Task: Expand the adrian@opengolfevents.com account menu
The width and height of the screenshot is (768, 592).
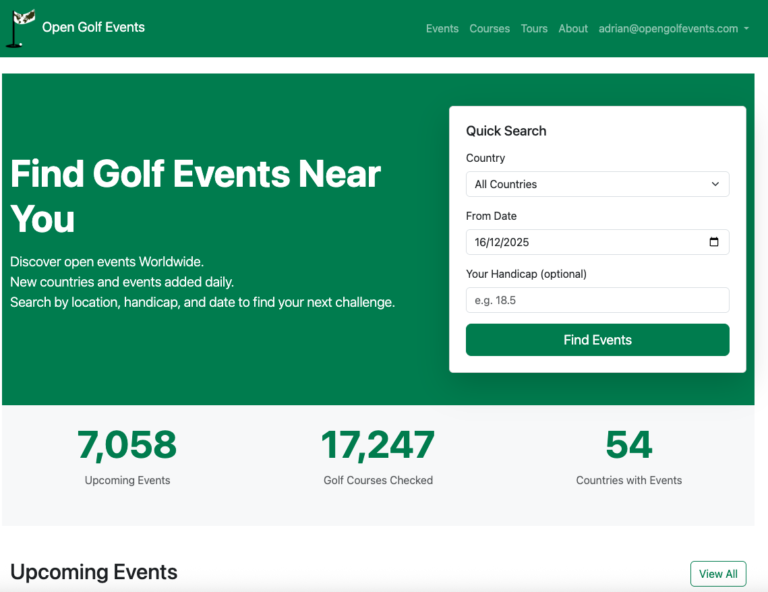Action: pos(673,29)
